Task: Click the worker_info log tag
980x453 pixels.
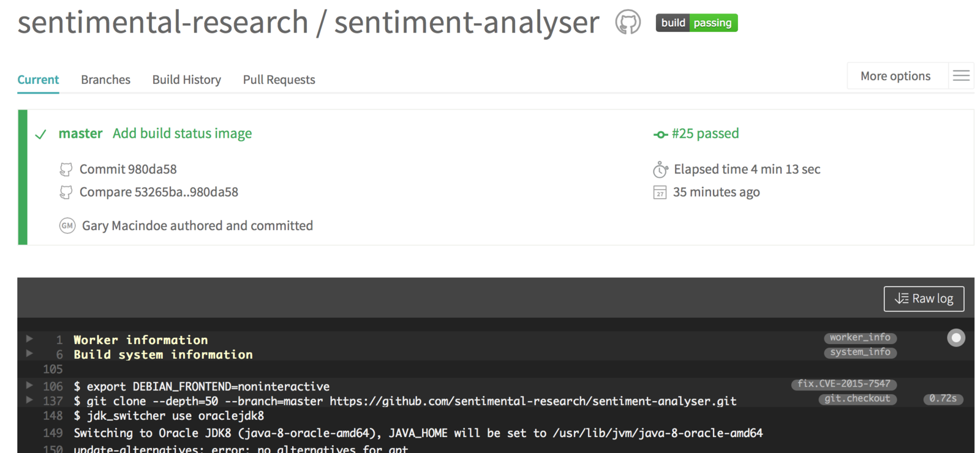Action: [x=861, y=337]
